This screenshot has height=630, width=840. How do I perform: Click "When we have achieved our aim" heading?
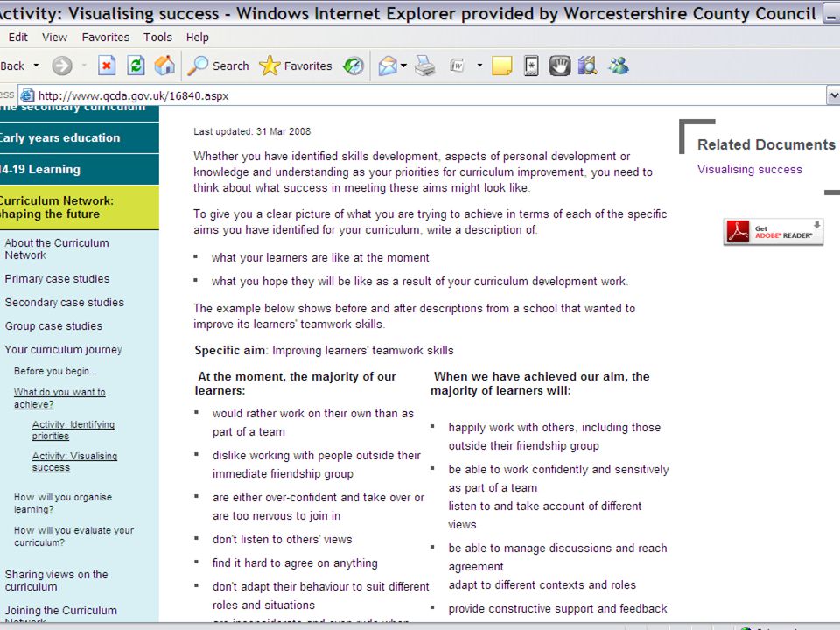click(x=540, y=383)
